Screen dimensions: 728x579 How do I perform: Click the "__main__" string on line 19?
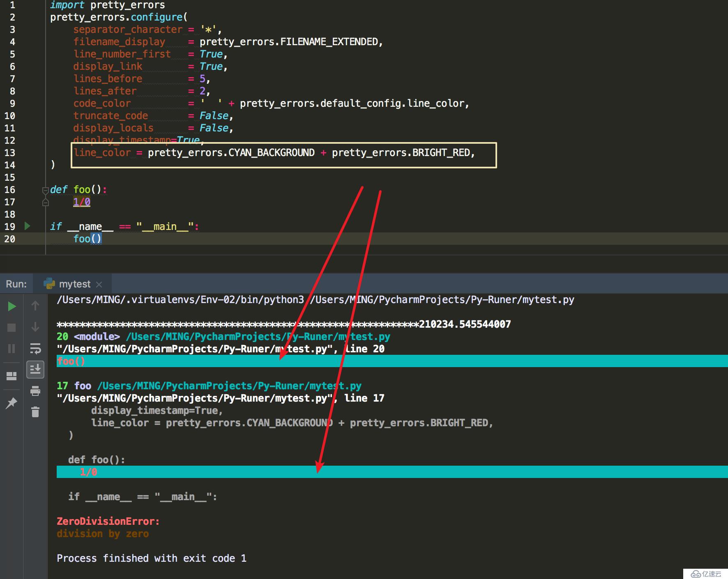point(165,227)
